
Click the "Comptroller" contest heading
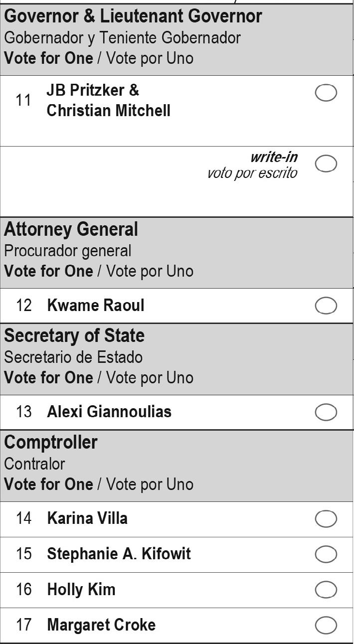pyautogui.click(x=51, y=442)
